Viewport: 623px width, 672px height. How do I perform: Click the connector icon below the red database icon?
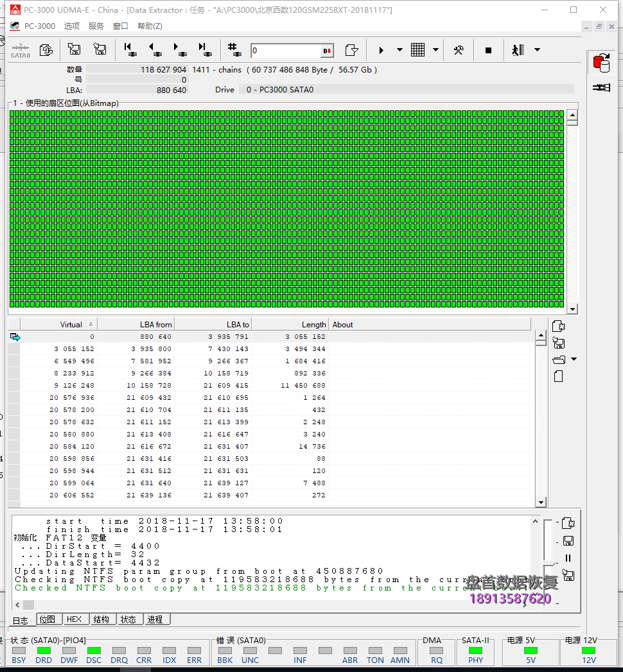[601, 87]
